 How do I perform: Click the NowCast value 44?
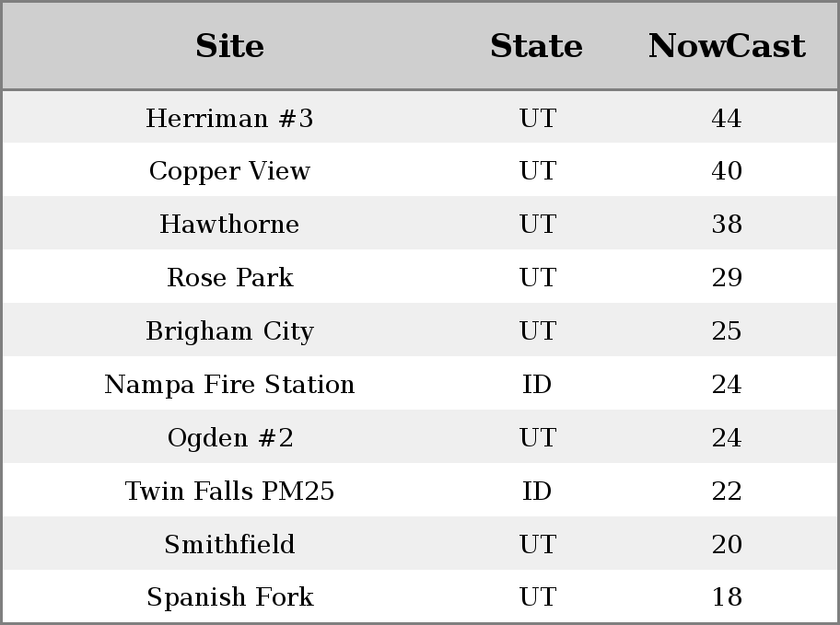[x=727, y=118]
